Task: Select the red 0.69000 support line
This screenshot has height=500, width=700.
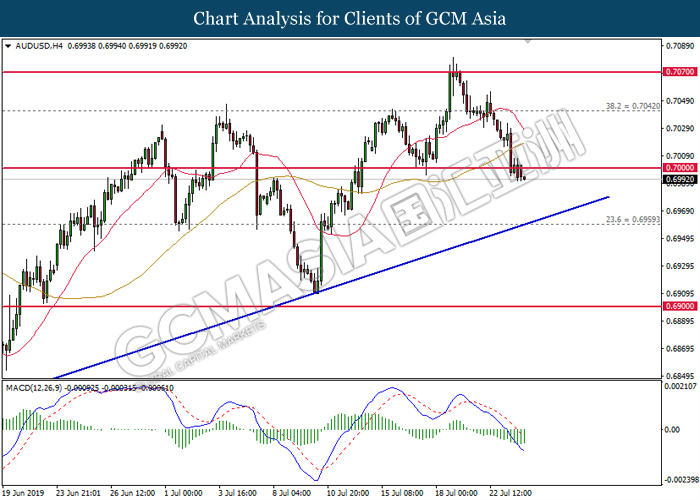Action: point(331,306)
